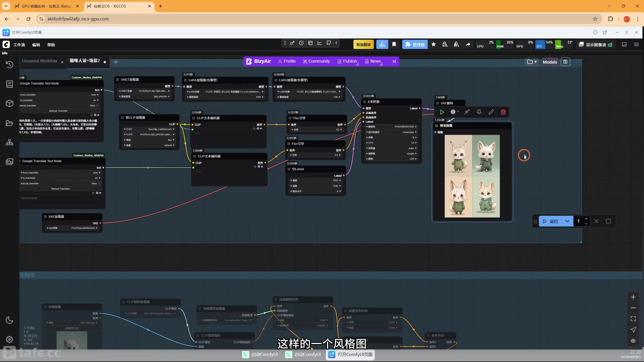The height and width of the screenshot is (362, 644).
Task: Click the top-left fox preview thumbnail
Action: [458, 155]
